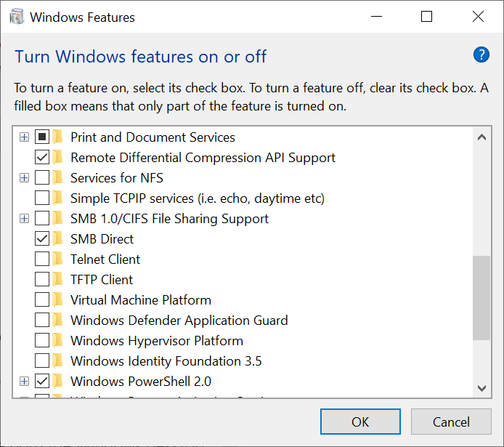
Task: Open the help question mark icon
Action: pyautogui.click(x=481, y=55)
